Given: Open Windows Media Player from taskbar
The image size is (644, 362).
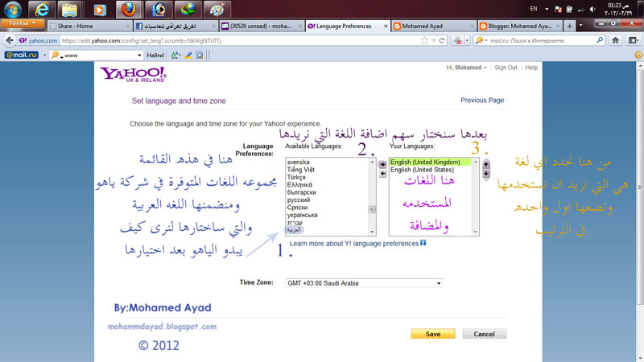Looking at the screenshot, I should pos(99,10).
